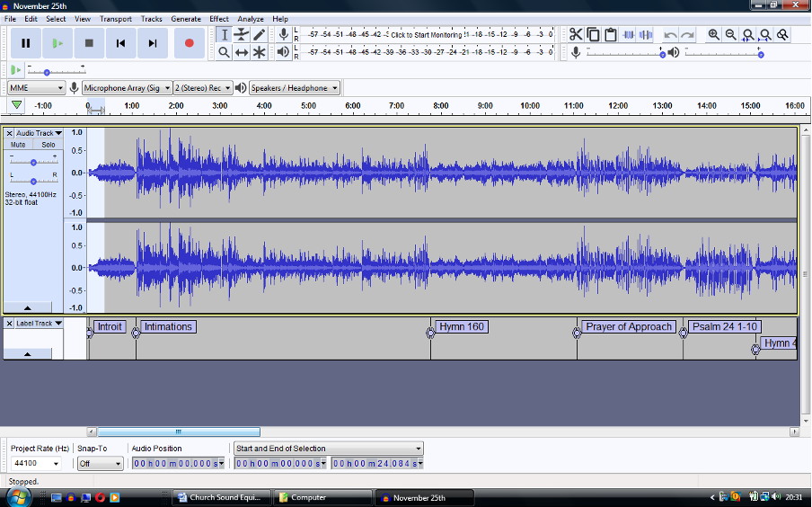812x507 pixels.
Task: Click the green timeline pin triangle
Action: click(16, 105)
